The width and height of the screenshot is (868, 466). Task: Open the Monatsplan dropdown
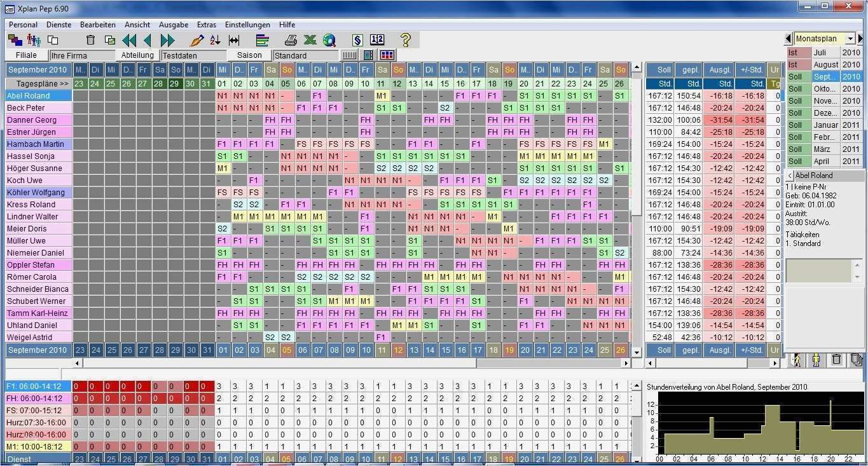[x=851, y=39]
